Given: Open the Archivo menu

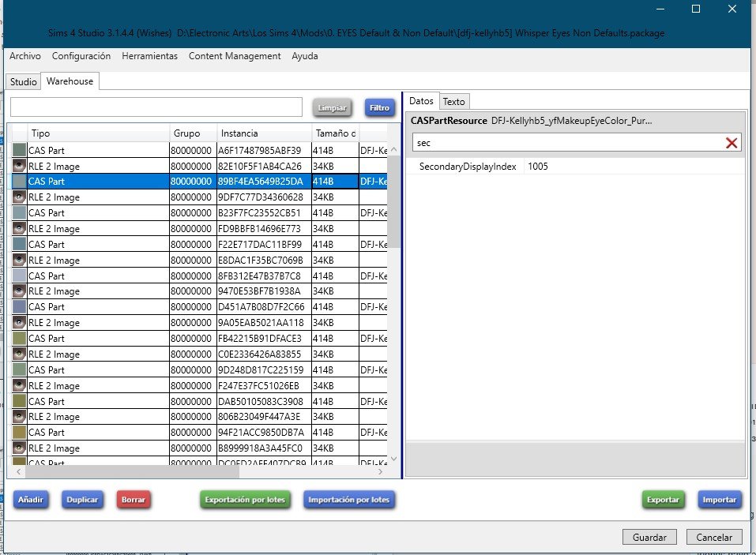Looking at the screenshot, I should [25, 56].
